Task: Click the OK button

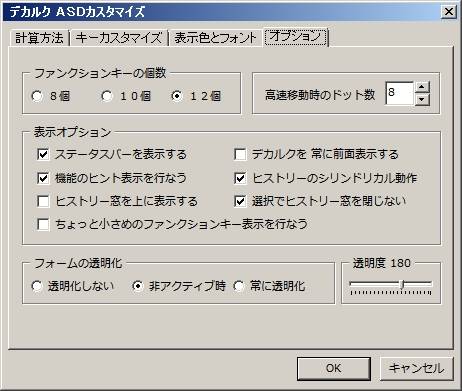Action: [x=334, y=368]
